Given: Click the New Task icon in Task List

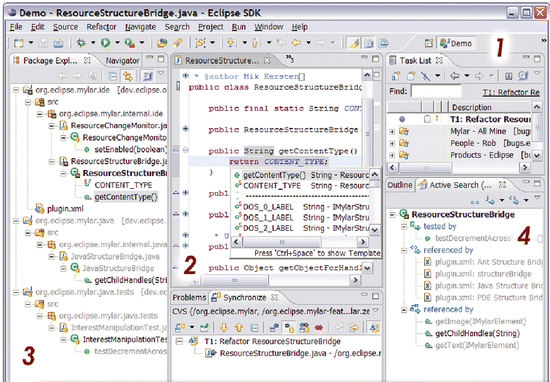Looking at the screenshot, I should pos(411,76).
